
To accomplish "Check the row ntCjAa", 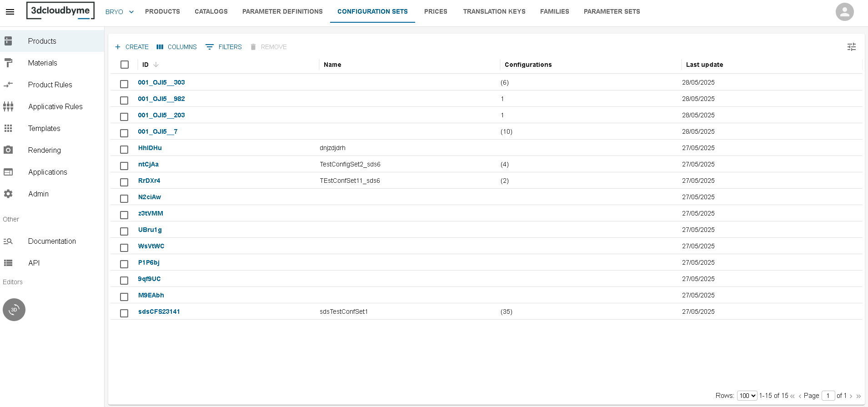I will [124, 166].
